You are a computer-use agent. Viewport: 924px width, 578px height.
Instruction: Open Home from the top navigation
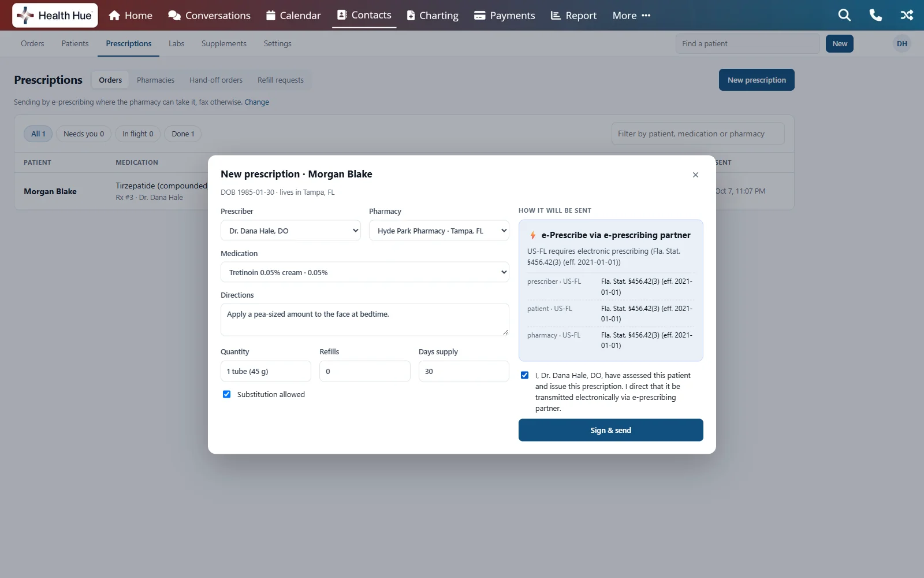coord(131,16)
